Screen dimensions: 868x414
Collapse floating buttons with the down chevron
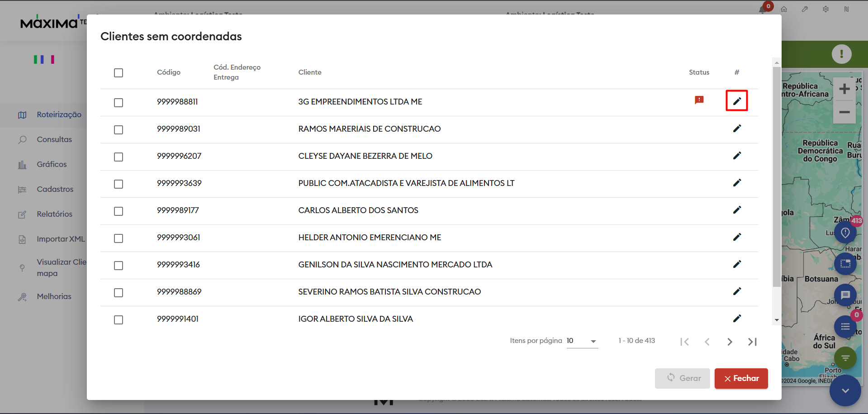tap(845, 390)
